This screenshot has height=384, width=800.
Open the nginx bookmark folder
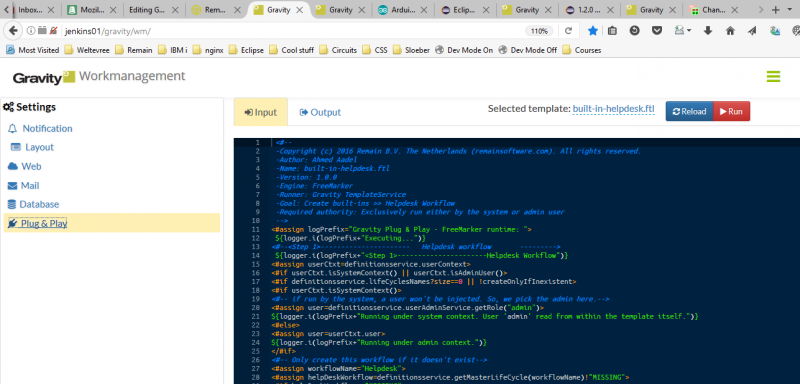coord(209,50)
